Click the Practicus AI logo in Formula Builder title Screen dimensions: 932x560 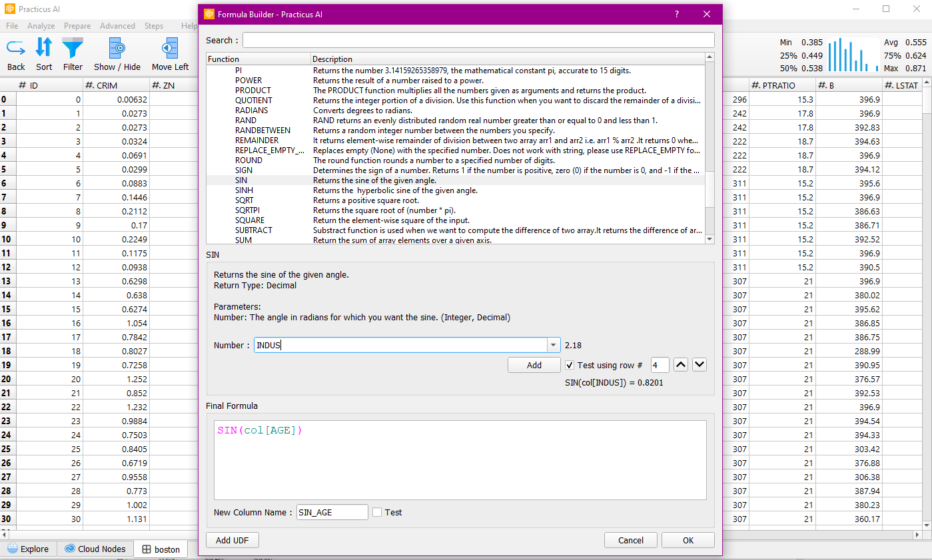click(x=209, y=14)
